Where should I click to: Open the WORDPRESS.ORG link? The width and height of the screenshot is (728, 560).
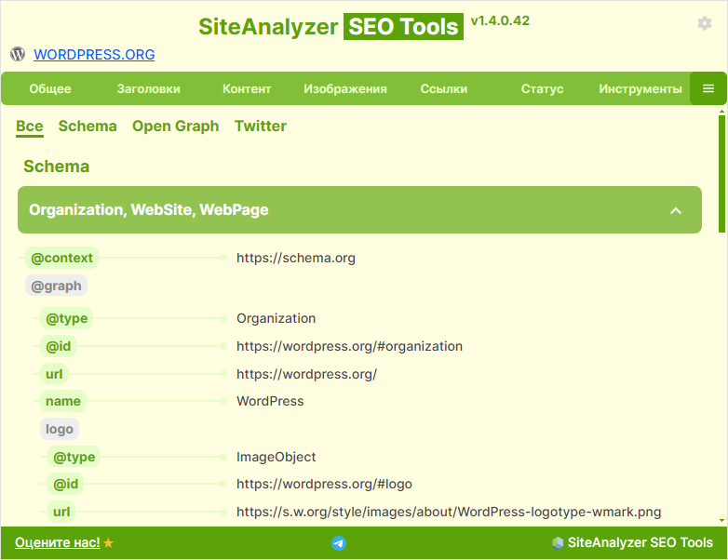coord(94,55)
